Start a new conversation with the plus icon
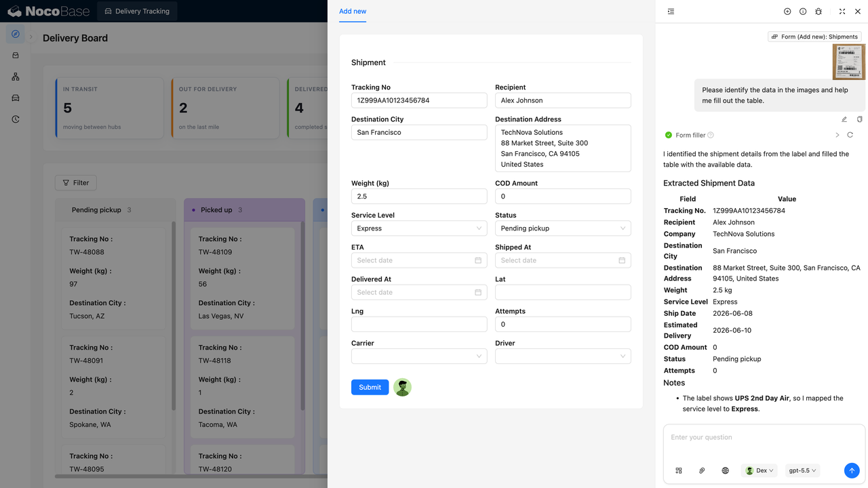This screenshot has width=868, height=488. coord(787,12)
